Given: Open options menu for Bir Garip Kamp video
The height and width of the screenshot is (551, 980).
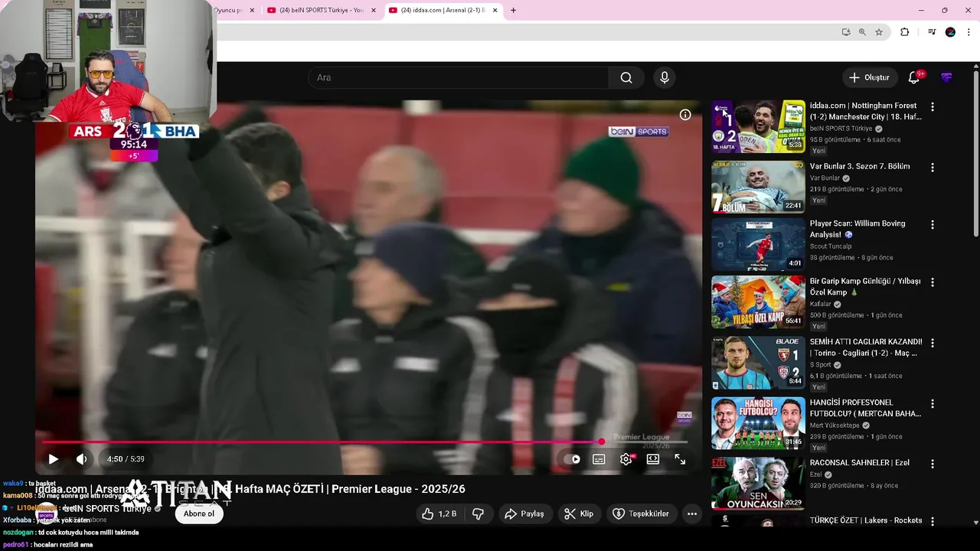Looking at the screenshot, I should [933, 282].
